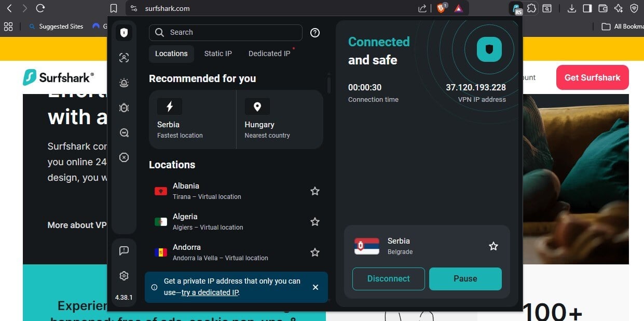Select Hungary nearest country card

(280, 119)
